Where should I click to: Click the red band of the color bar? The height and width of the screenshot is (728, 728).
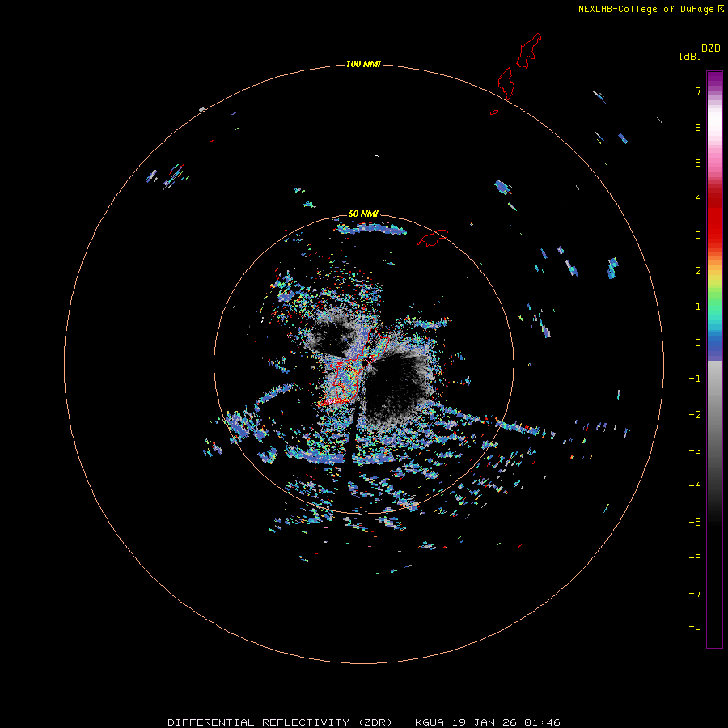[714, 218]
